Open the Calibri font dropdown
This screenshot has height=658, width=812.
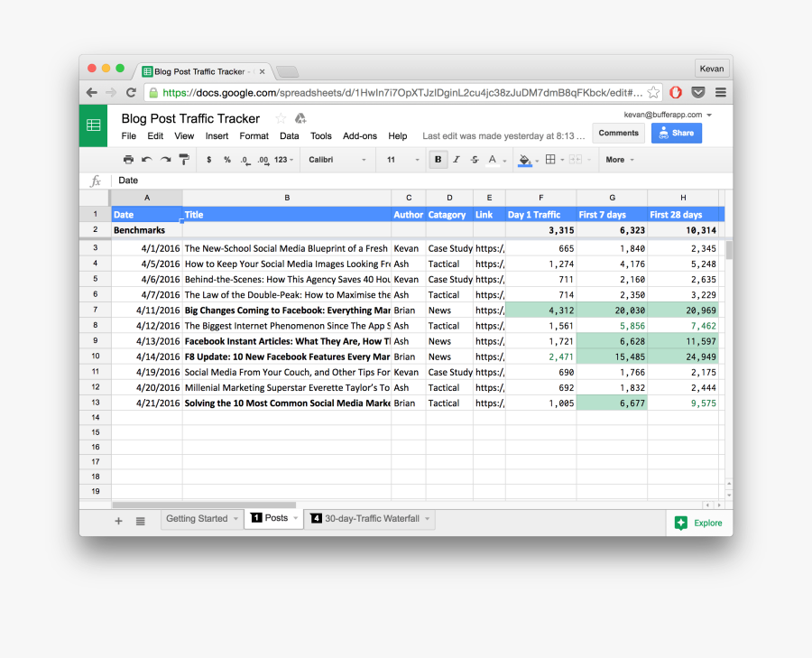337,160
